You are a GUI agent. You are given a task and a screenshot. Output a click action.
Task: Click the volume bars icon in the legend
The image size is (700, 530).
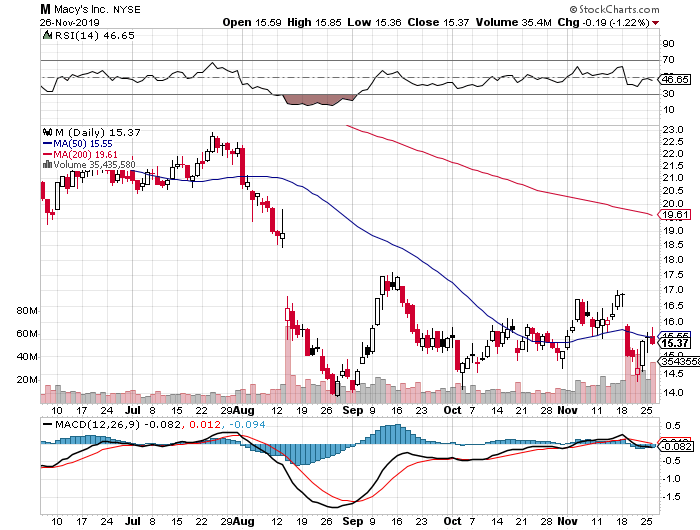point(47,165)
